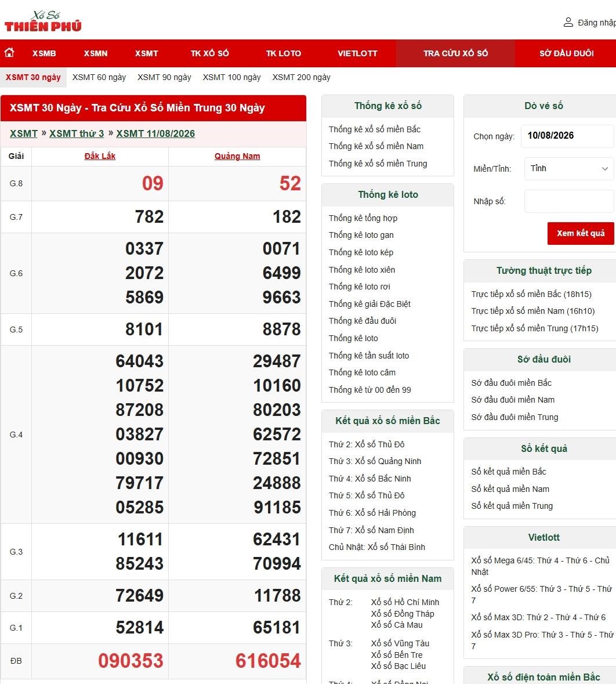Image resolution: width=616 pixels, height=684 pixels.
Task: Switch to the XSMT 200 ngày tab
Action: pyautogui.click(x=302, y=77)
